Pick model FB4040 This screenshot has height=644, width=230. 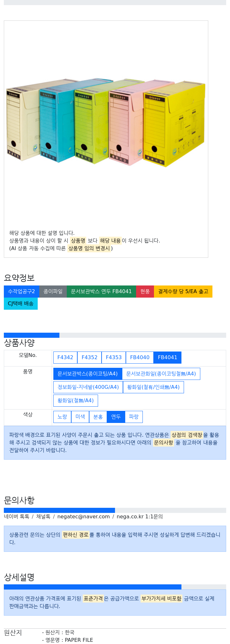coord(140,357)
